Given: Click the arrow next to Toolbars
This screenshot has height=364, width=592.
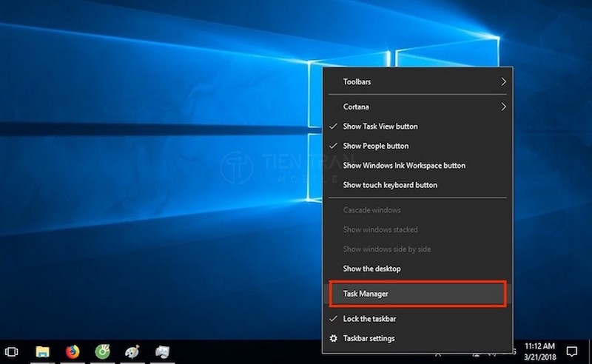Looking at the screenshot, I should coord(504,81).
